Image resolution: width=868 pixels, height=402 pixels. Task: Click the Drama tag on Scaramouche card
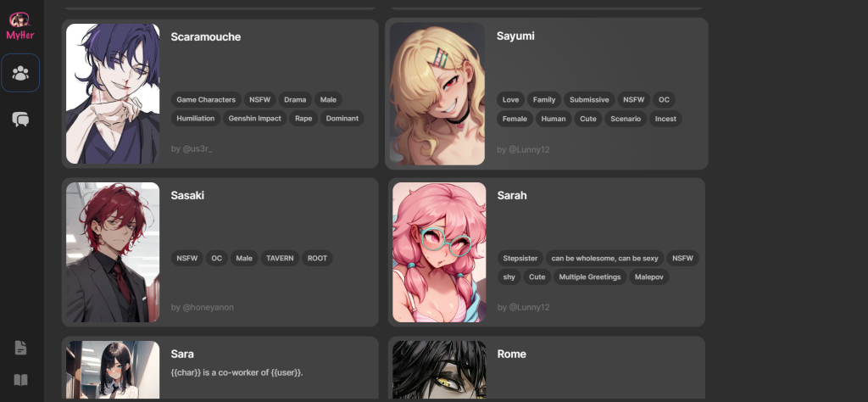pos(295,100)
